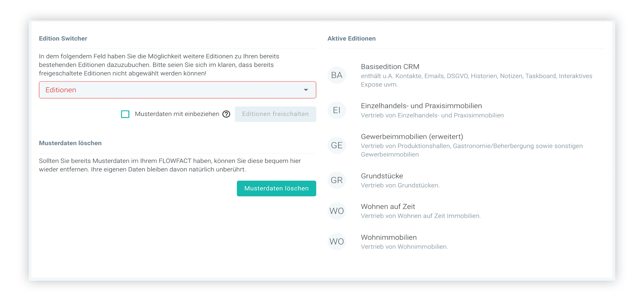Image resolution: width=644 pixels, height=301 pixels.
Task: Enable Musterdaten mit einbeziehen checkbox
Action: coord(125,114)
